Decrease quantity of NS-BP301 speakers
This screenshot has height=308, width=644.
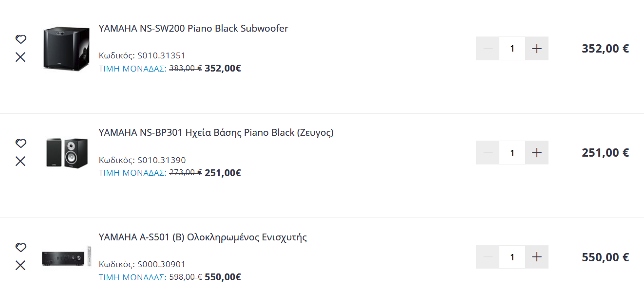tap(488, 153)
